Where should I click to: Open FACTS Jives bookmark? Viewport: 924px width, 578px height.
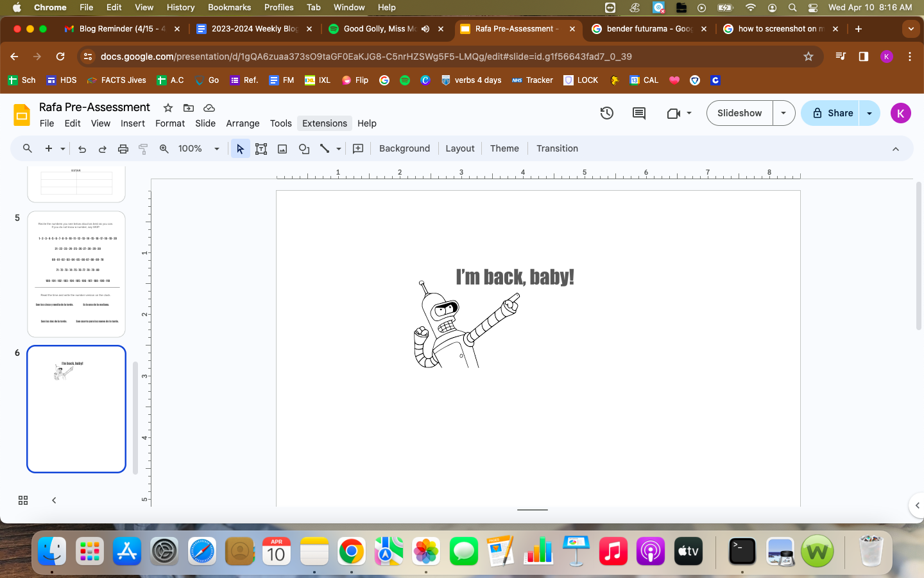pyautogui.click(x=116, y=80)
